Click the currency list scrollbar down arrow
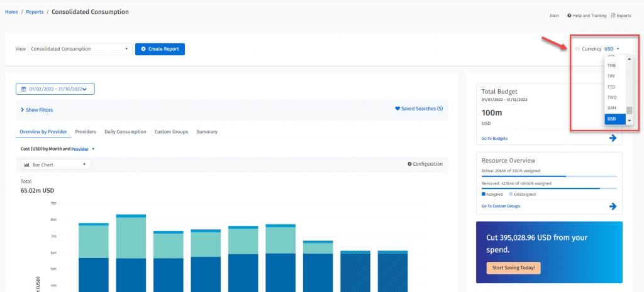 tap(629, 120)
